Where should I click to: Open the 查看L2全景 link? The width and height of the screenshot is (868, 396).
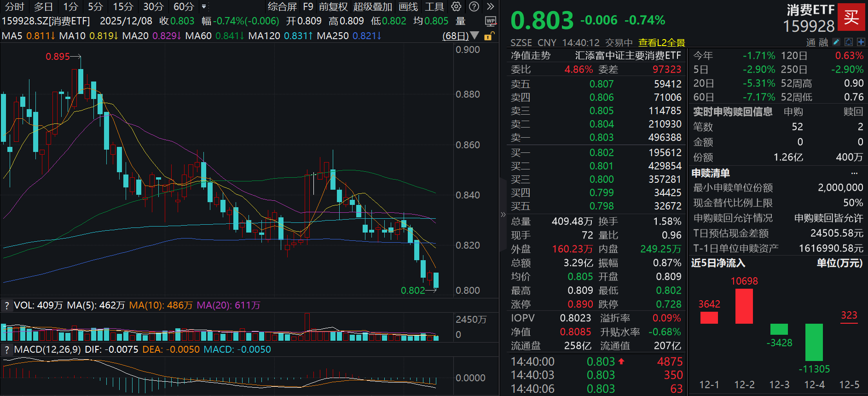(661, 43)
